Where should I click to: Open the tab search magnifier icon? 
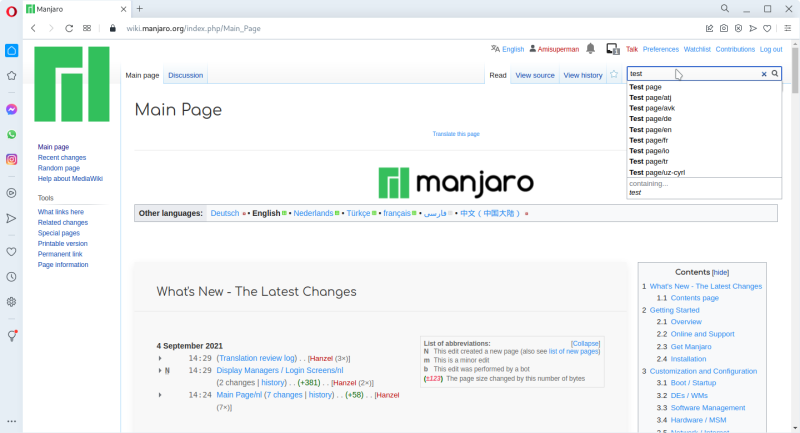point(724,9)
